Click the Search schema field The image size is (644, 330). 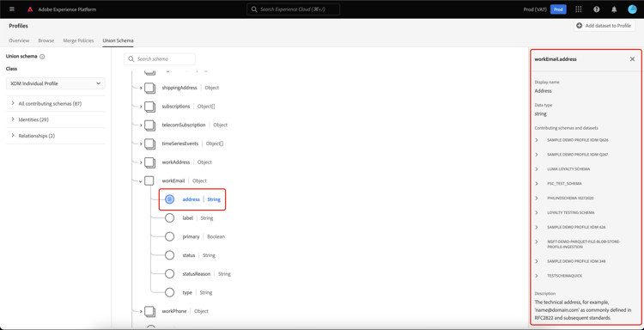160,59
